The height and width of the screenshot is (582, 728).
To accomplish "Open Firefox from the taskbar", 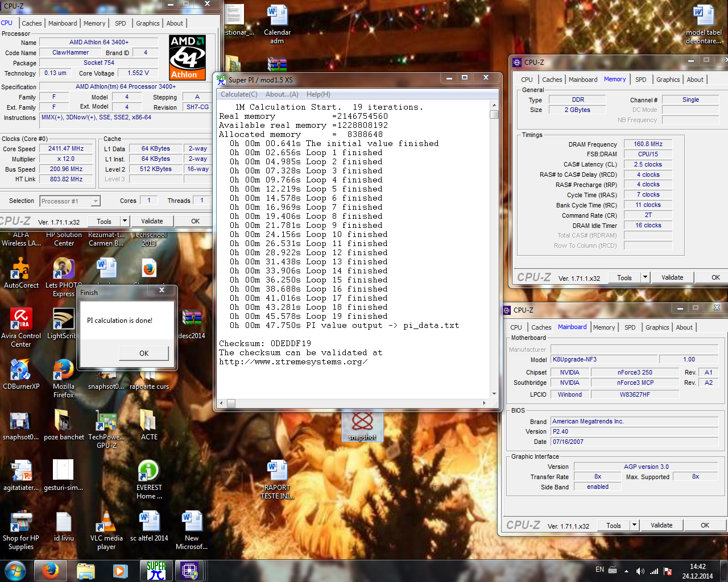I will tap(50, 570).
